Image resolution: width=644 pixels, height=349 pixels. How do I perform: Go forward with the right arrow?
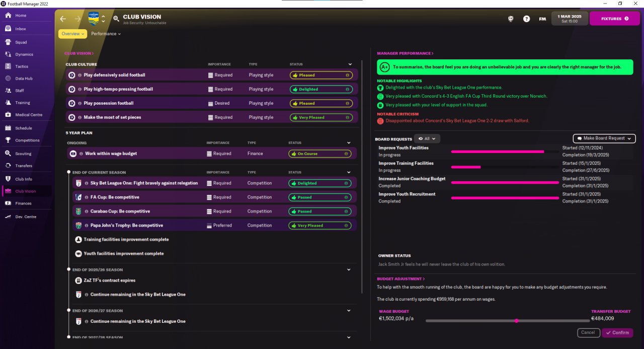click(77, 19)
